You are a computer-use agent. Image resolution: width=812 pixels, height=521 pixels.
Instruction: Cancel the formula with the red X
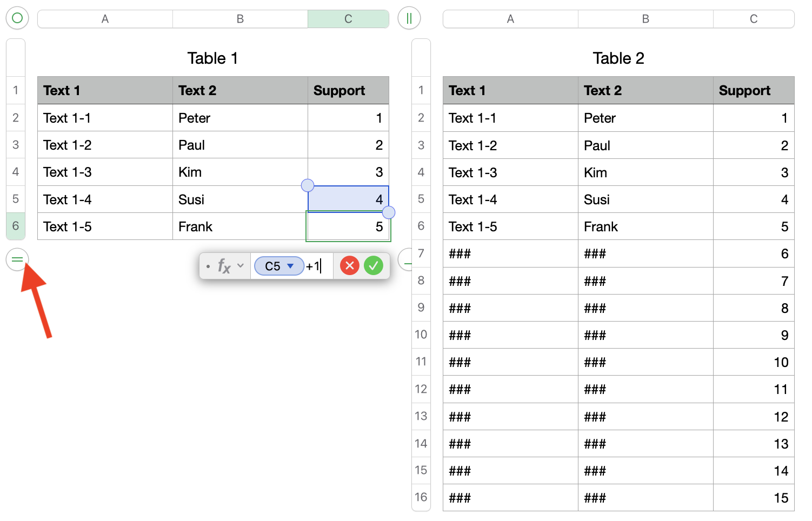tap(350, 265)
